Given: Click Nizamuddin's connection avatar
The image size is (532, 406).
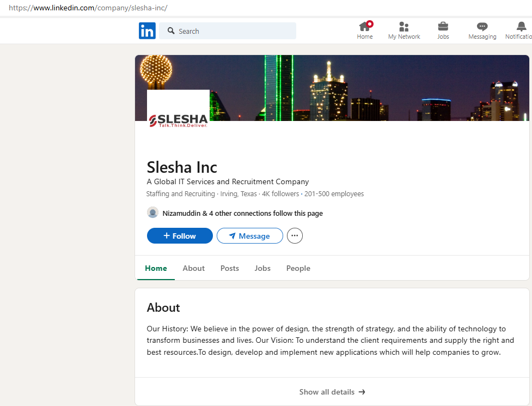Looking at the screenshot, I should pyautogui.click(x=153, y=213).
